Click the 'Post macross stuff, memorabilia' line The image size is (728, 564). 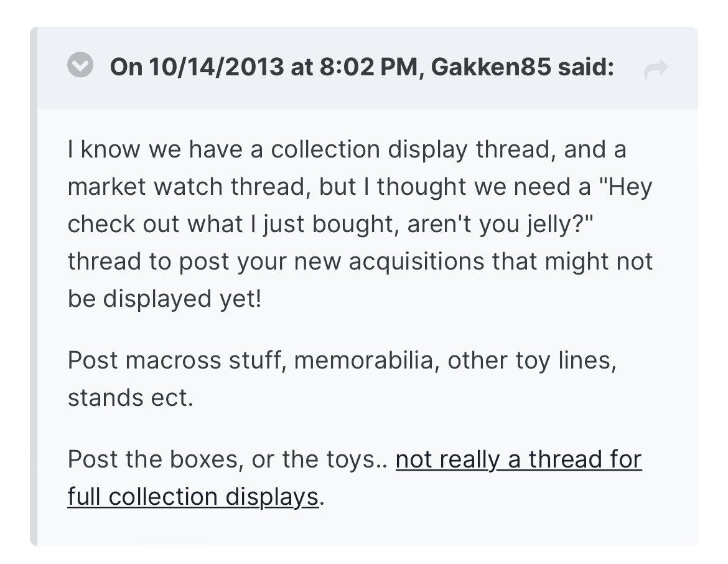[342, 360]
